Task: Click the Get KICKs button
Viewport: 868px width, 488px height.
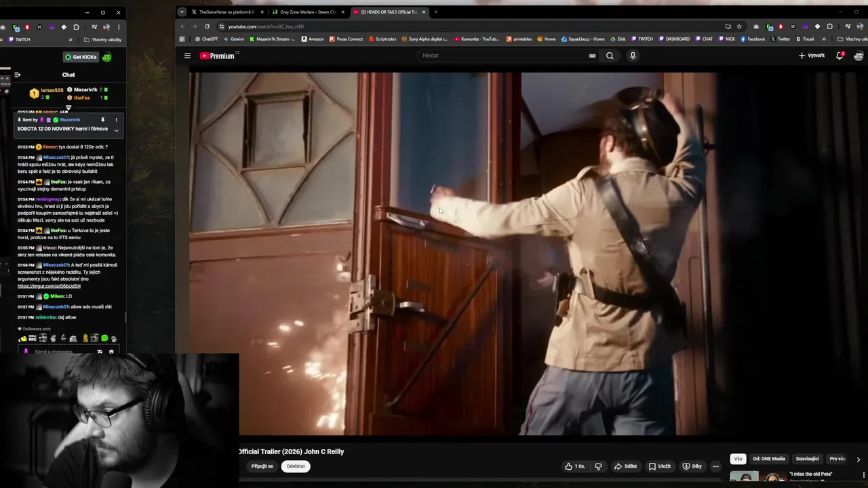Action: (81, 57)
